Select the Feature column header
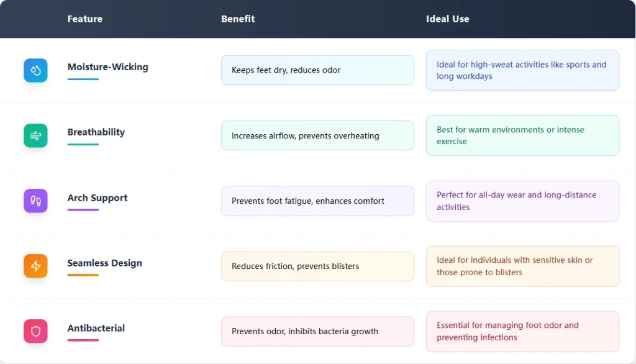Viewport: 636px width, 364px height. click(84, 19)
